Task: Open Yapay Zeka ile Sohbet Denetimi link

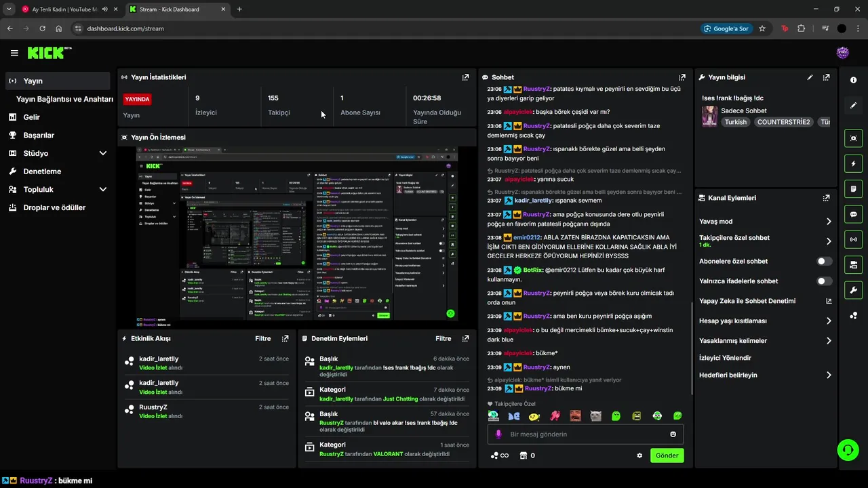Action: pyautogui.click(x=765, y=301)
